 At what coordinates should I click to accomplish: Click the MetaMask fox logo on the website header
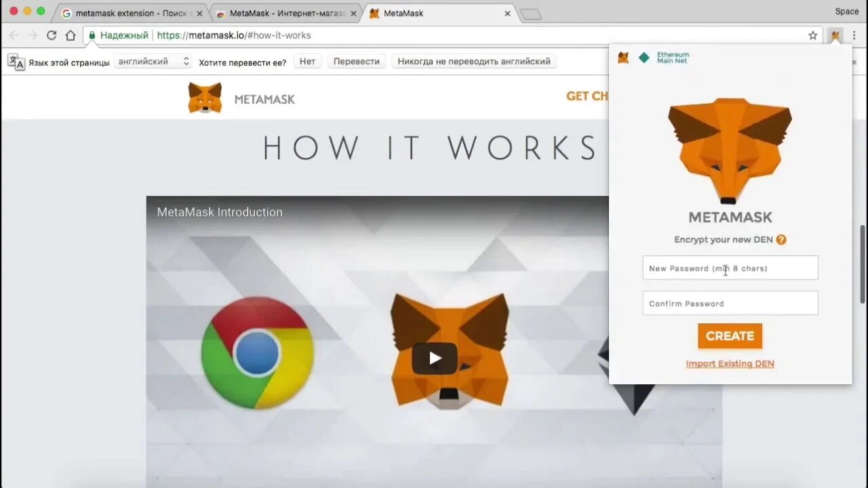pyautogui.click(x=205, y=98)
